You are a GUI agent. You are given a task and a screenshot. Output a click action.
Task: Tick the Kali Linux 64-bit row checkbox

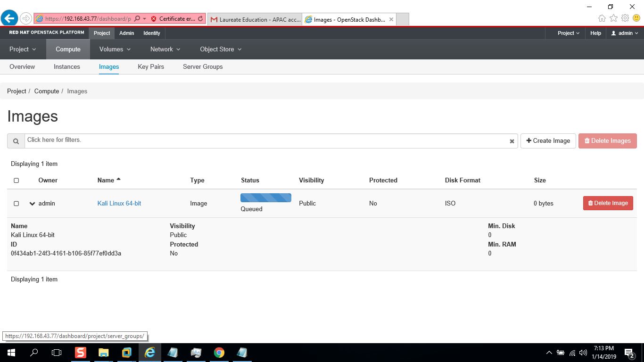pyautogui.click(x=17, y=204)
